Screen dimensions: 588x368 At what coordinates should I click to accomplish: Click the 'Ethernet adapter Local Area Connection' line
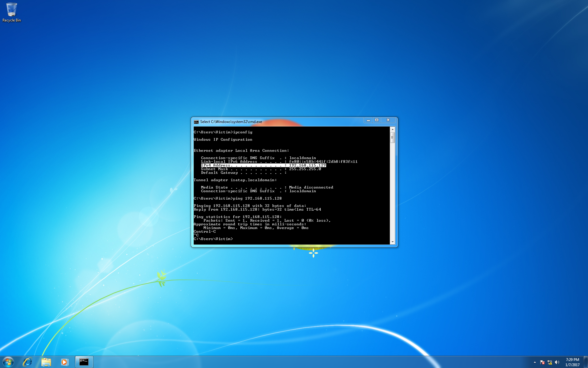(x=241, y=151)
